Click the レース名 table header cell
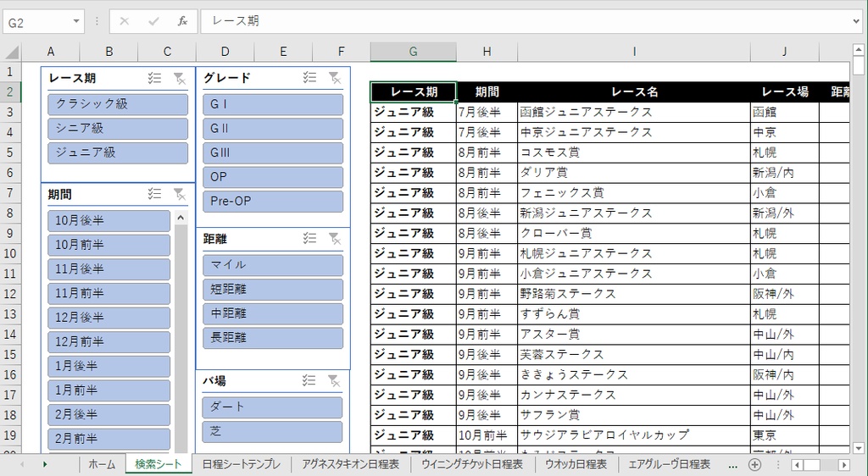This screenshot has width=868, height=476. pos(634,91)
